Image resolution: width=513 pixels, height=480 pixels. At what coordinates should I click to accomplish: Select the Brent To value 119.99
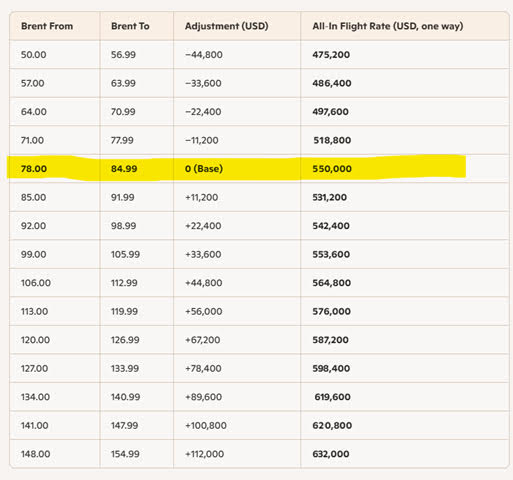[124, 311]
